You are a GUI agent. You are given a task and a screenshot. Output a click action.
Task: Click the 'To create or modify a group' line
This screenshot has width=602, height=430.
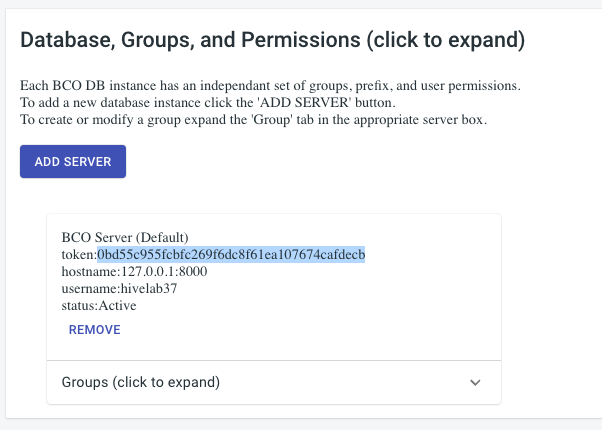pyautogui.click(x=253, y=119)
